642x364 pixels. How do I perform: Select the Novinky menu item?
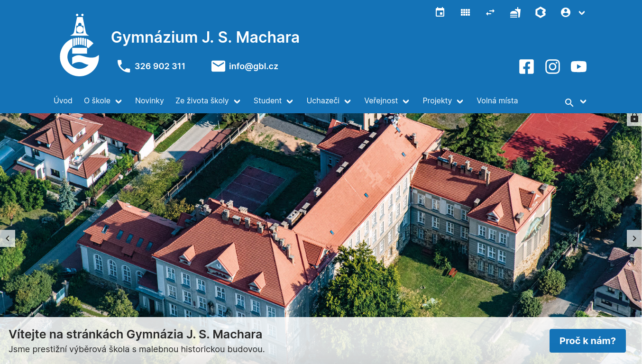tap(149, 100)
